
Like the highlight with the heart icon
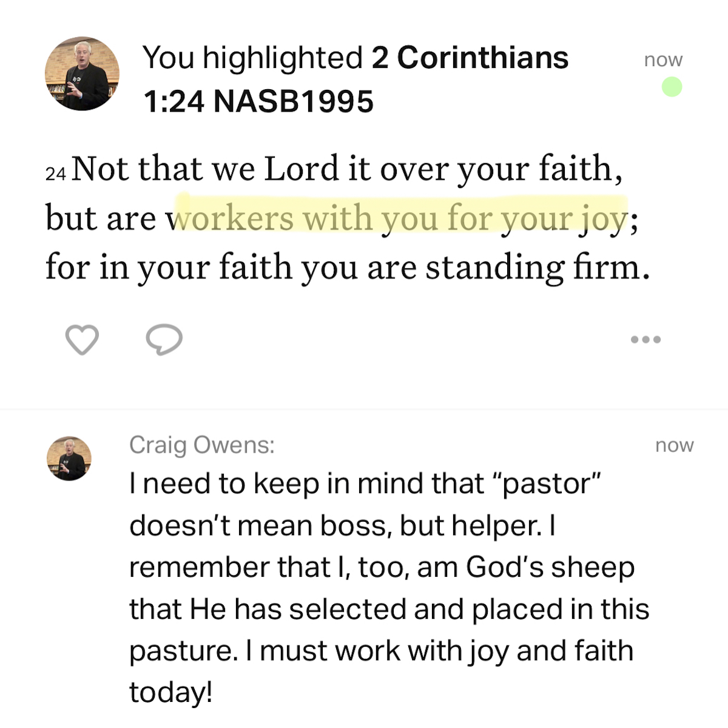coord(82,340)
